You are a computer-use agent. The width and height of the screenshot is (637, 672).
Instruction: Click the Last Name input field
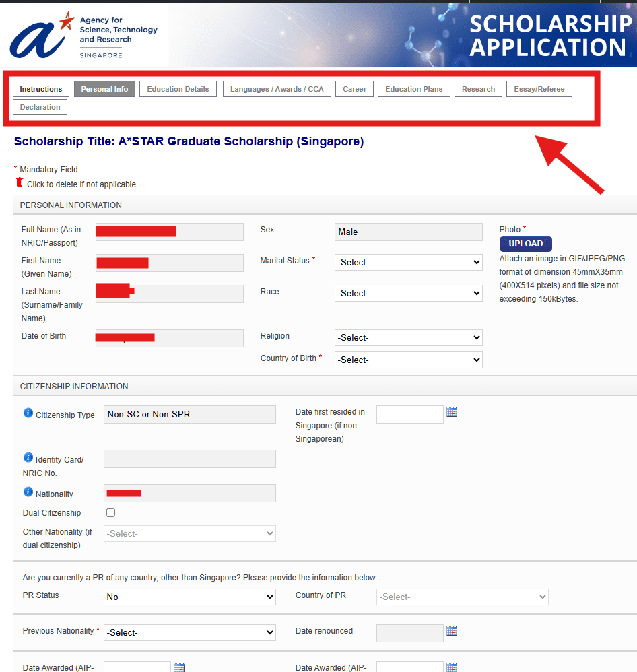click(169, 294)
